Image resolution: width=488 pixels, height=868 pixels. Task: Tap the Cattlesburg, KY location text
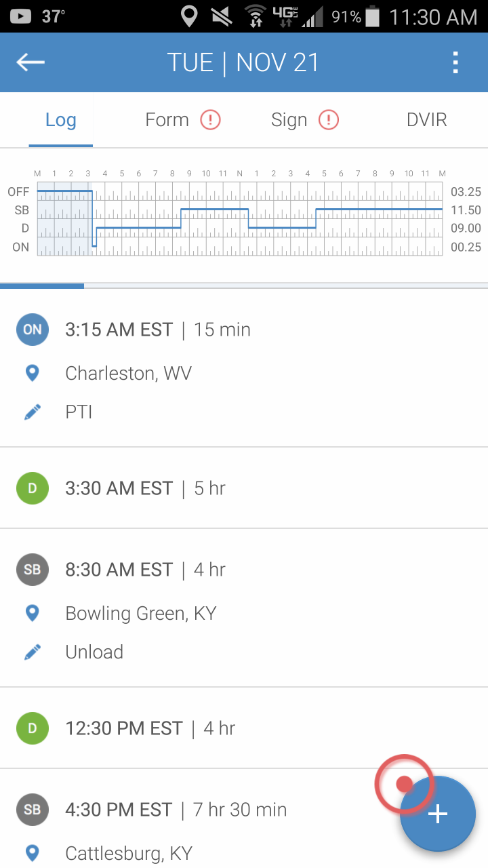point(129,853)
